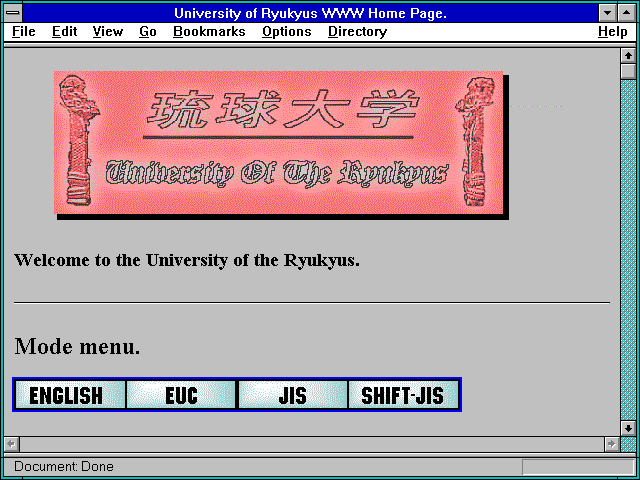Open the Help menu
Screen dimensions: 640x480
(x=613, y=32)
